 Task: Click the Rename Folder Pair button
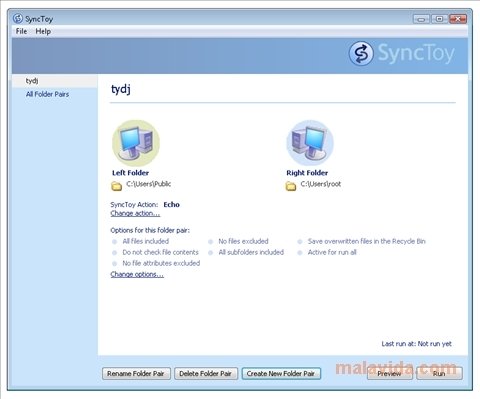(x=136, y=374)
